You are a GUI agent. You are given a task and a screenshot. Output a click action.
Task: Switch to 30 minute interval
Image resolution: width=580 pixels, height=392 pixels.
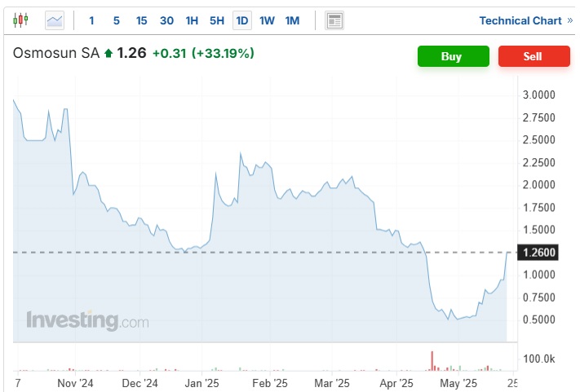pyautogui.click(x=166, y=20)
